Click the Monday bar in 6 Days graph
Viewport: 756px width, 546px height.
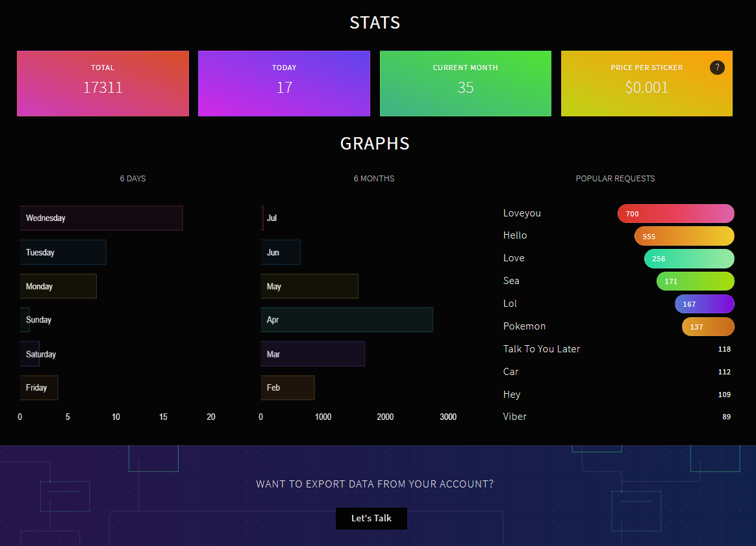58,287
